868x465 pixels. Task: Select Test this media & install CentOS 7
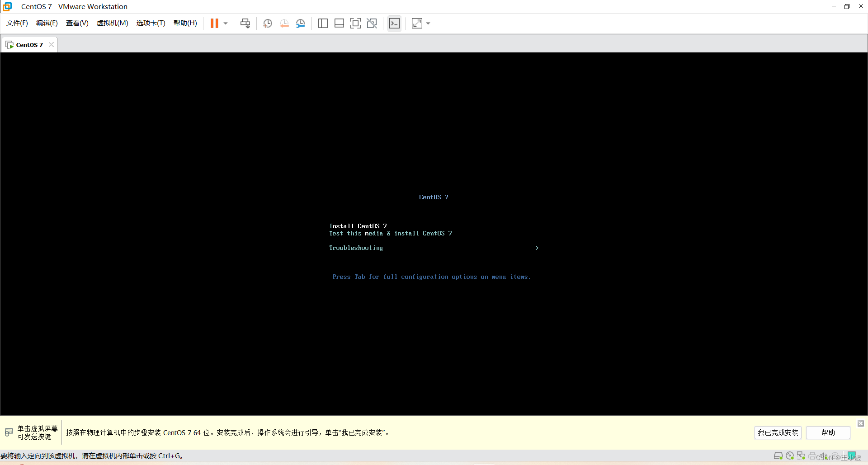coord(391,233)
